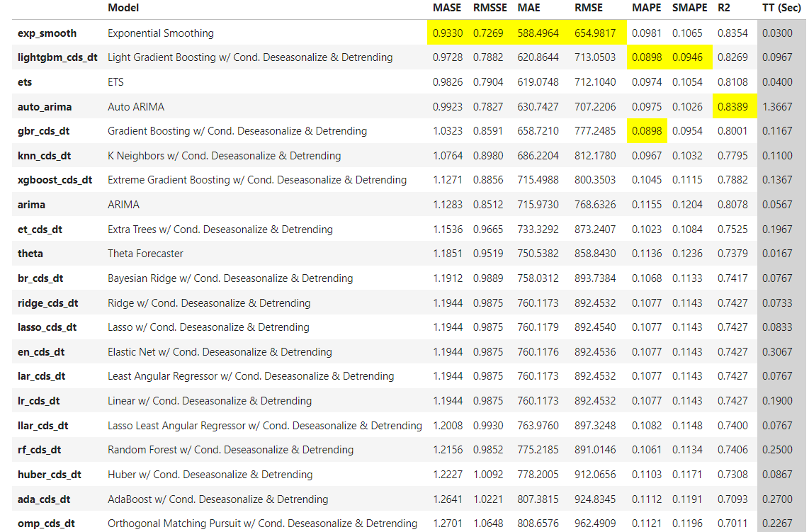
Task: Click the Bayesian Ridge model name
Action: tap(230, 278)
